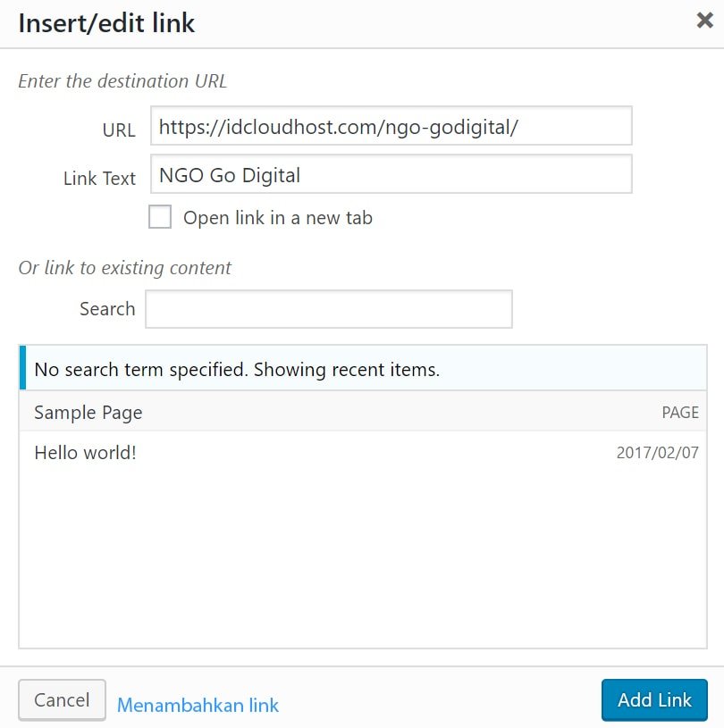Click inside the URL field with the idcloudhost address
This screenshot has height=728, width=724.
coord(391,126)
